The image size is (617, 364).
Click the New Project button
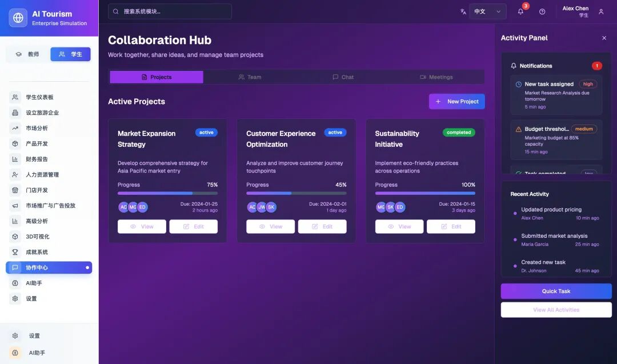(456, 101)
